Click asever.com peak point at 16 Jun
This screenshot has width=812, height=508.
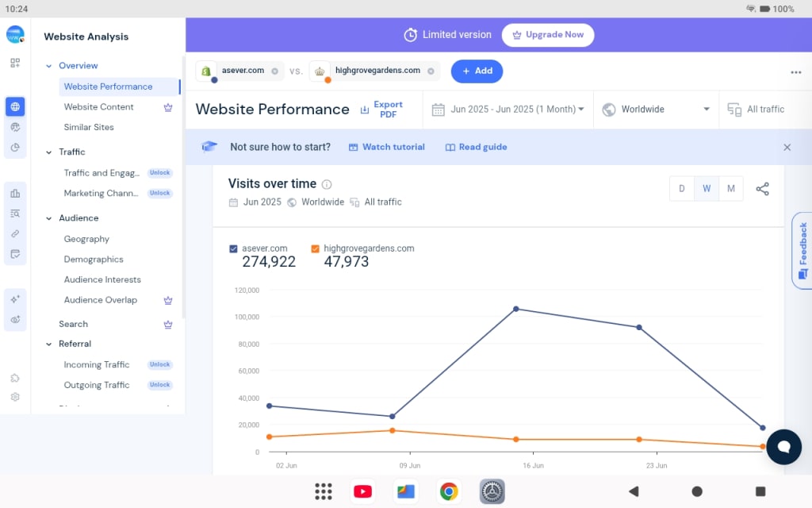515,309
